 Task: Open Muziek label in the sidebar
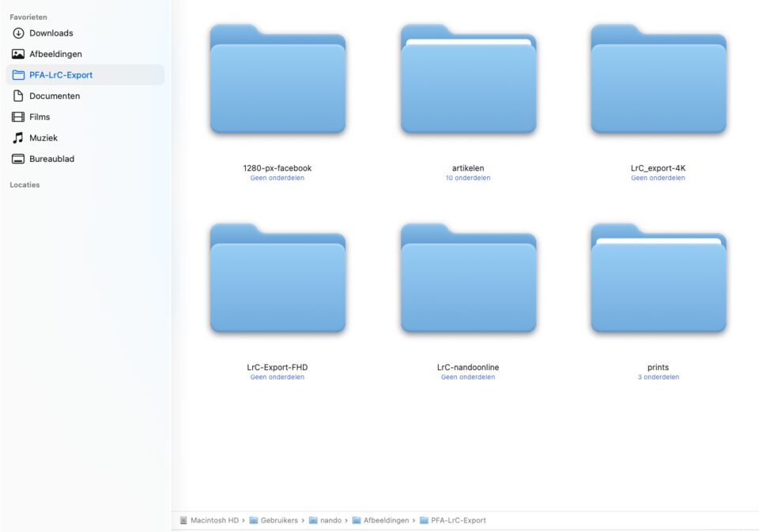pos(43,138)
